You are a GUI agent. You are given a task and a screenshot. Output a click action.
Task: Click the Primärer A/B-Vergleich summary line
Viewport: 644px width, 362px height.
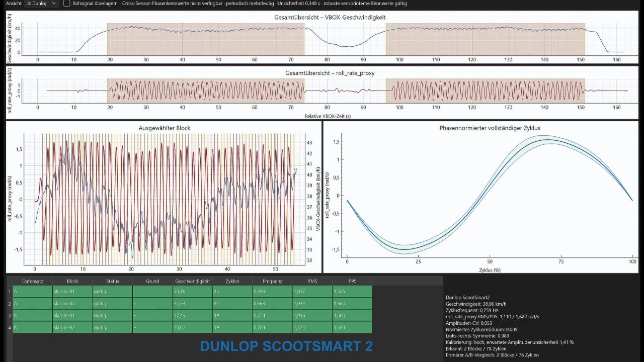[492, 355]
